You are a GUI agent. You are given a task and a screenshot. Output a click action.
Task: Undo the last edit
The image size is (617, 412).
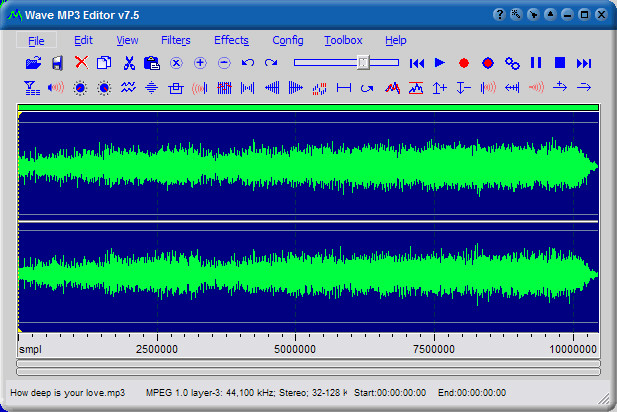pyautogui.click(x=248, y=63)
